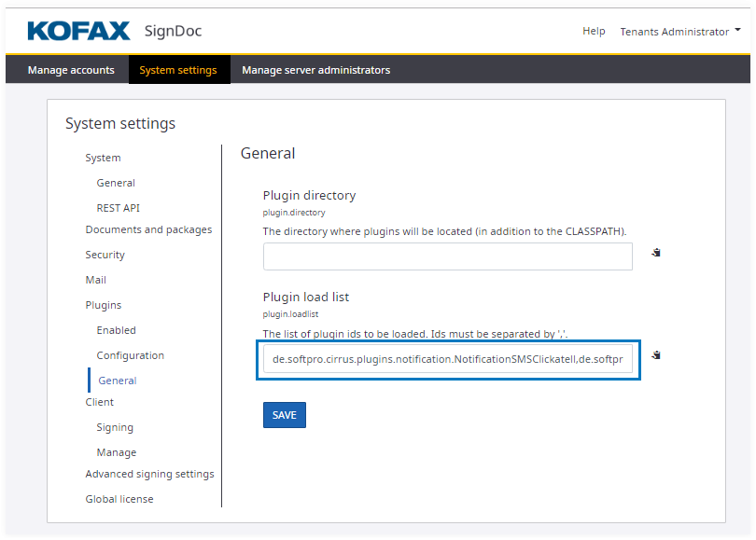Navigate to Mail settings
Viewport: 756px width, 540px height.
(95, 280)
